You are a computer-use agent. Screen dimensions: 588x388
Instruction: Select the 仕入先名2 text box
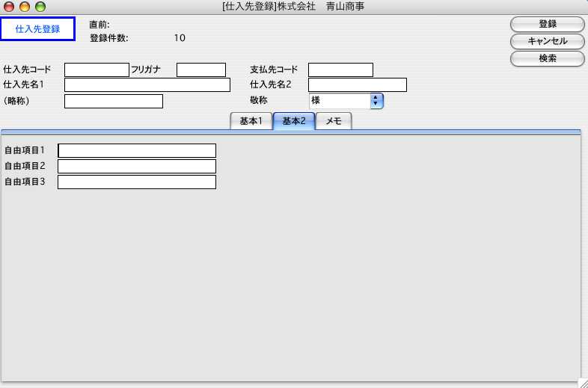[x=357, y=85]
